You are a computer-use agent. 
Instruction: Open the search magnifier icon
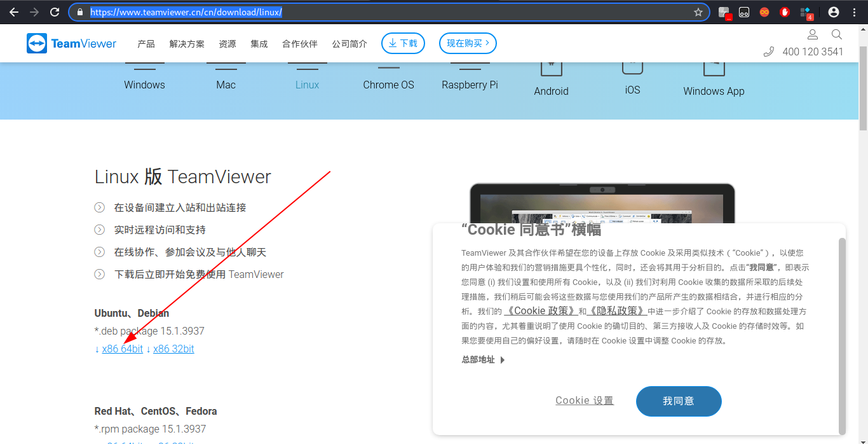(837, 34)
